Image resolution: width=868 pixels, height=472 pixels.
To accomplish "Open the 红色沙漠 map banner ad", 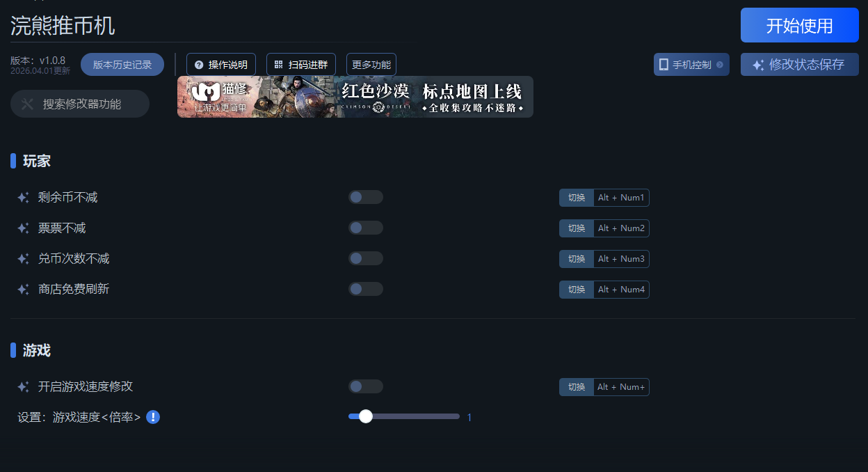I will (355, 97).
